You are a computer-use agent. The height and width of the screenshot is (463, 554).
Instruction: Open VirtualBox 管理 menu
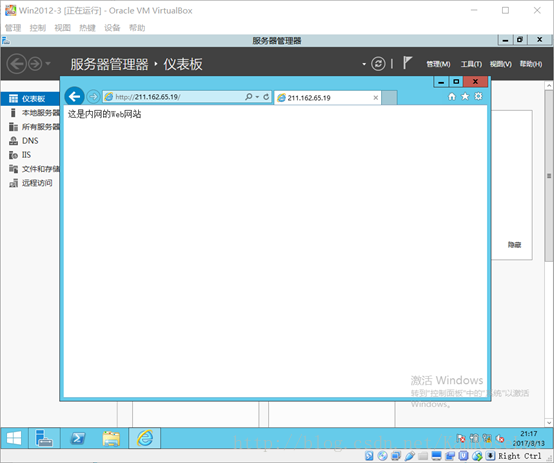click(13, 28)
